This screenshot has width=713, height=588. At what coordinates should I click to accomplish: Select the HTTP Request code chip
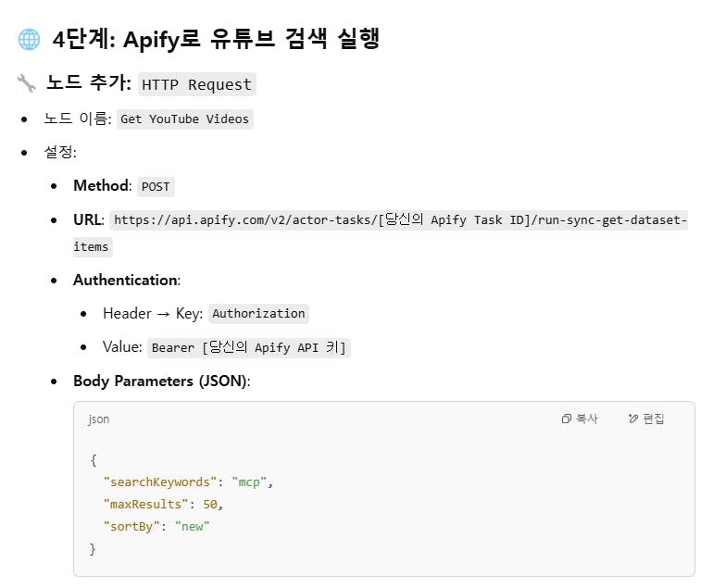(196, 84)
